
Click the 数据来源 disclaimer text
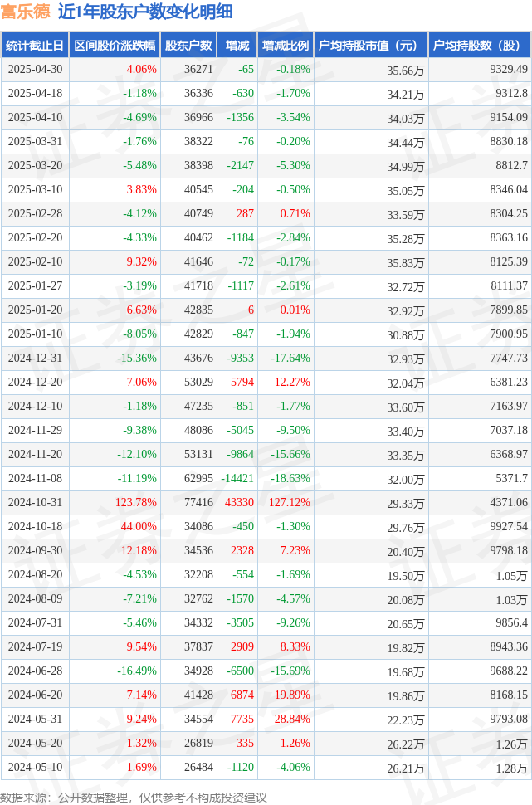coord(134,798)
